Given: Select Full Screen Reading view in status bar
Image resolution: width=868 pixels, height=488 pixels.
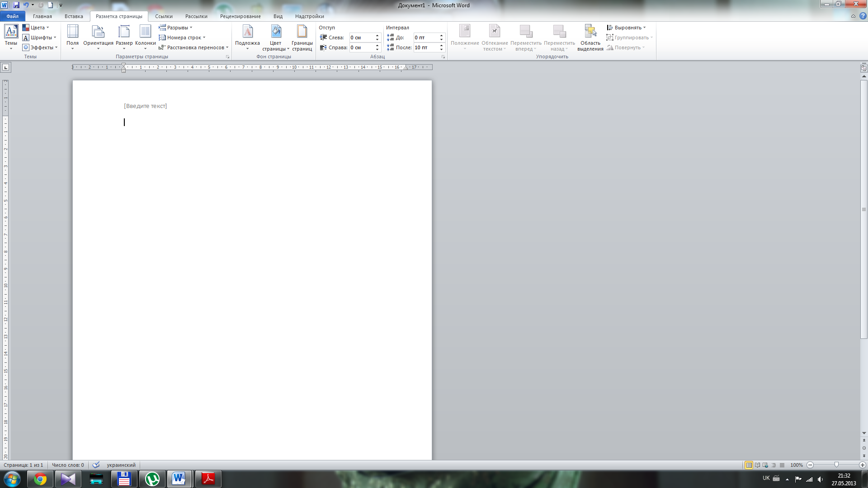Looking at the screenshot, I should tap(757, 465).
